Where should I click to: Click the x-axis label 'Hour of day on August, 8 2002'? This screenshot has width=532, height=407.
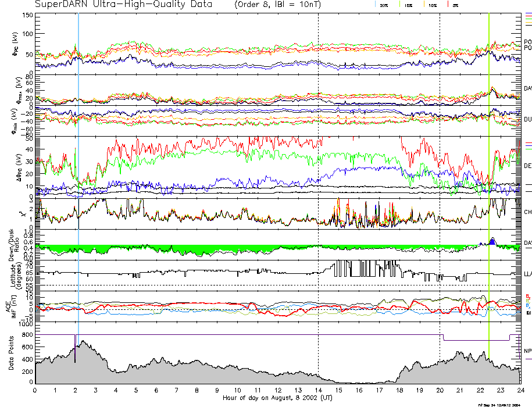tap(276, 398)
